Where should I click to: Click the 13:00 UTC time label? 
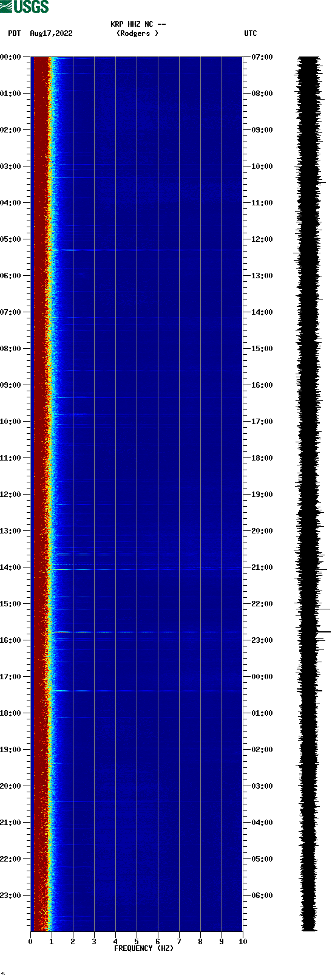click(262, 276)
